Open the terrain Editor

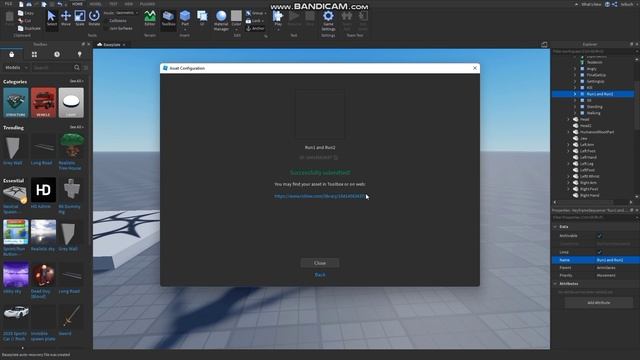point(150,19)
